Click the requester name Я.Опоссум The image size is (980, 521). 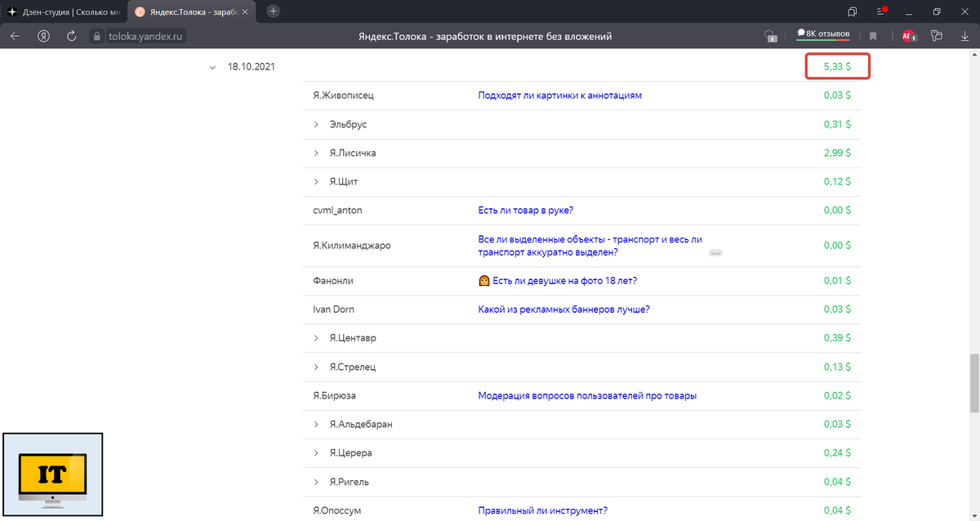(x=338, y=511)
